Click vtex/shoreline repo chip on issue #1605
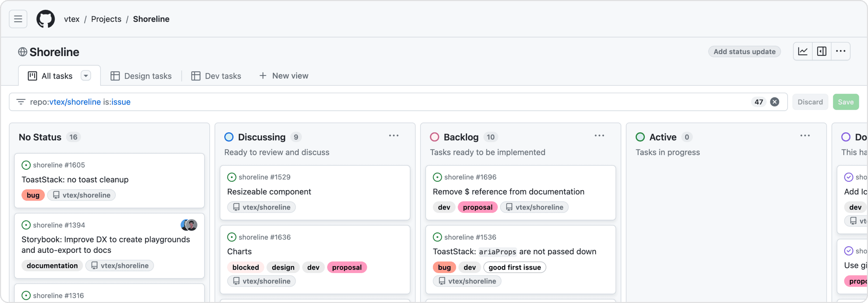This screenshot has height=303, width=868. point(81,195)
